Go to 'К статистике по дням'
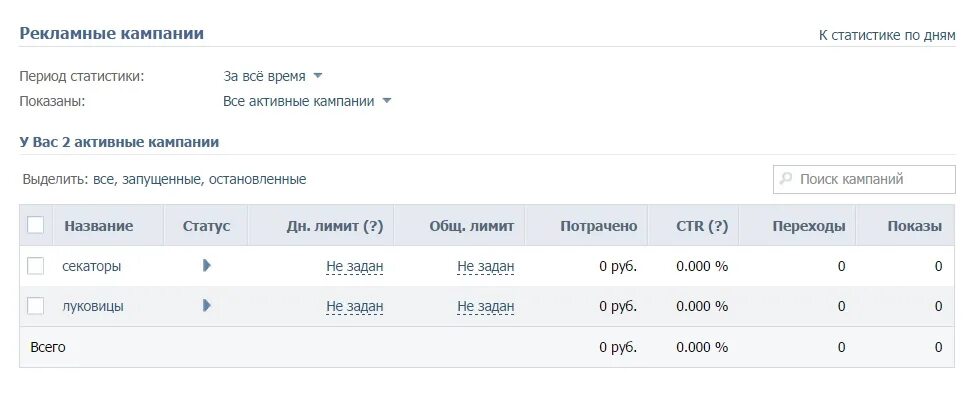The image size is (975, 399). 887,35
